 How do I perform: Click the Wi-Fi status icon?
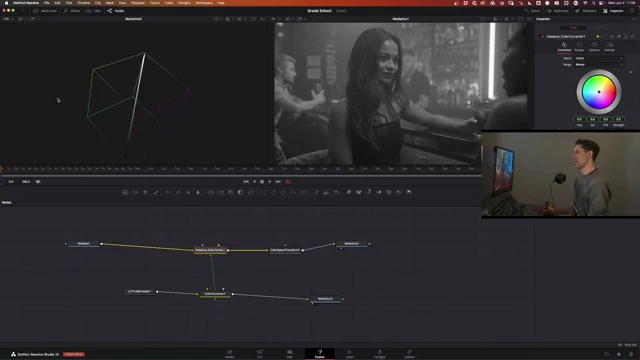click(x=585, y=3)
